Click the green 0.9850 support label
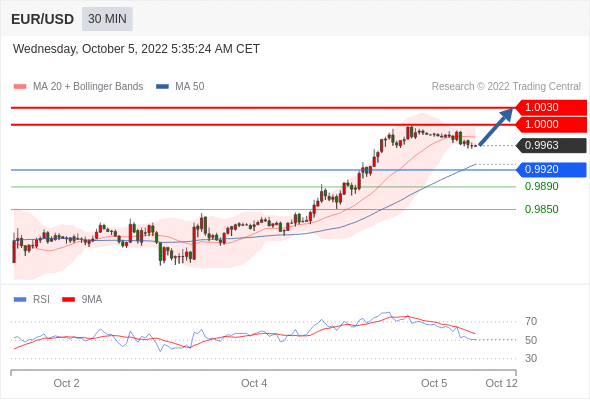 [x=541, y=209]
